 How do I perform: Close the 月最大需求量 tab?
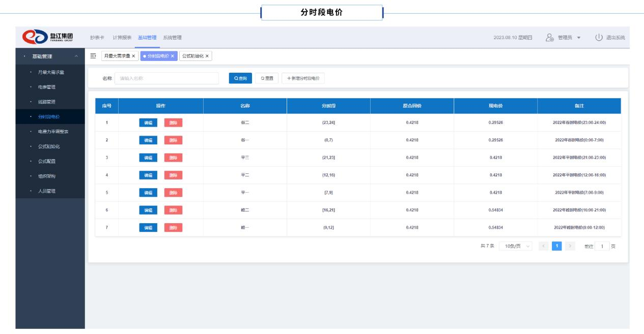coord(134,56)
